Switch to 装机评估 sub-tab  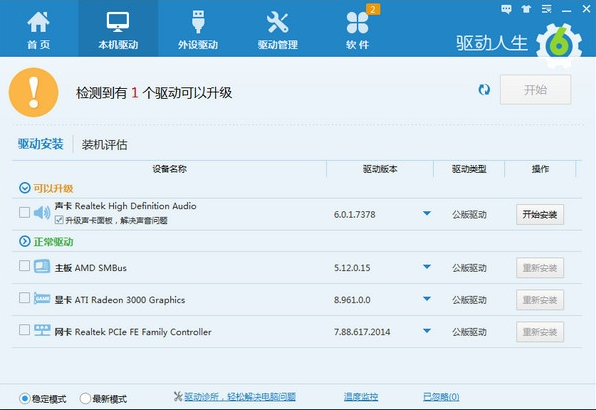click(x=105, y=145)
